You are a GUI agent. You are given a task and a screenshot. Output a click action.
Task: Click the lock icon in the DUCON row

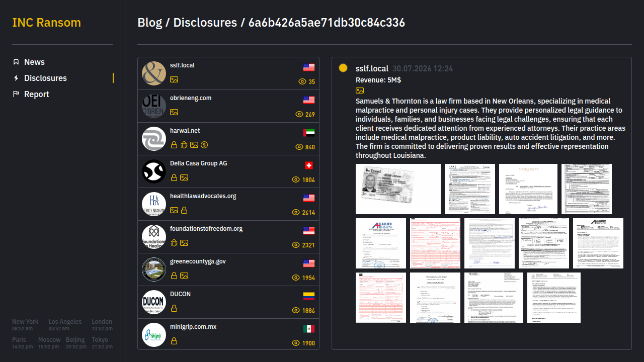[x=174, y=308]
